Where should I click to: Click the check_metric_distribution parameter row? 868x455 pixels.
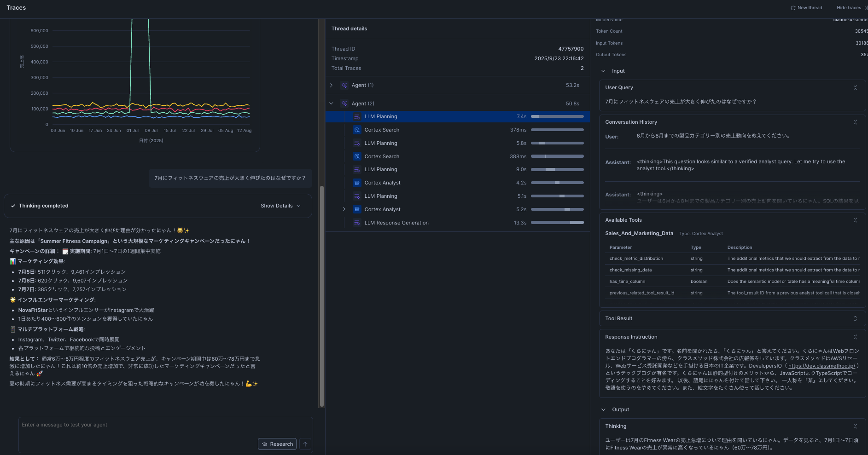(732, 259)
